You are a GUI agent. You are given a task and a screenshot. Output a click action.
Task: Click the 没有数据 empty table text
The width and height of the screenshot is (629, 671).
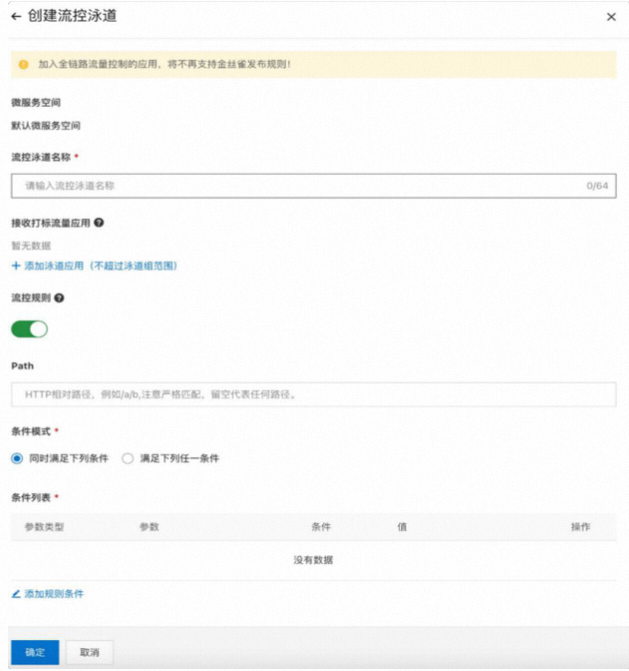313,560
